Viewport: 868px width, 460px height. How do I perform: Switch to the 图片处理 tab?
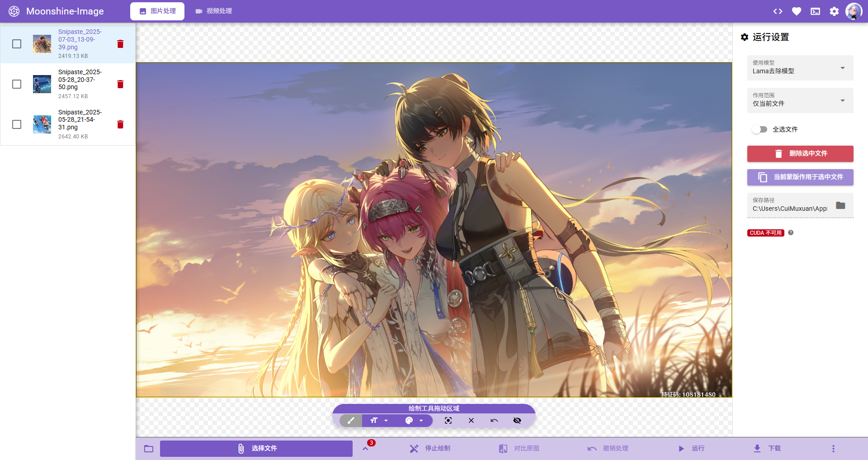click(x=157, y=11)
